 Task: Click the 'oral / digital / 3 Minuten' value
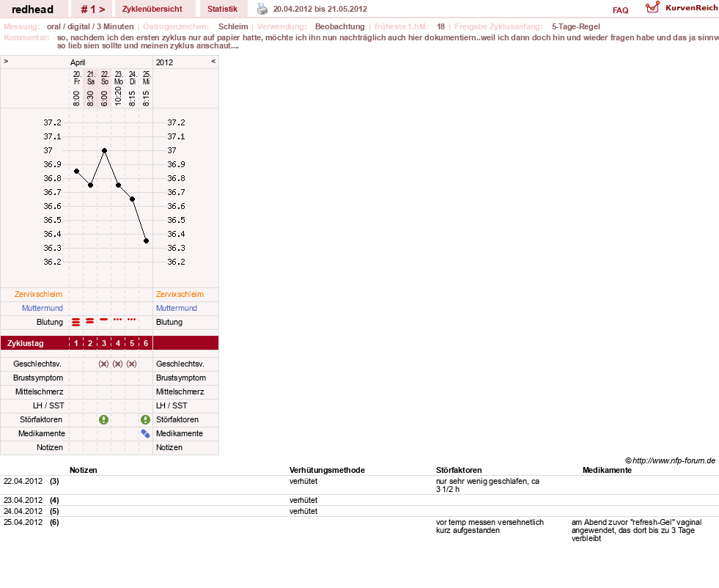coord(90,26)
